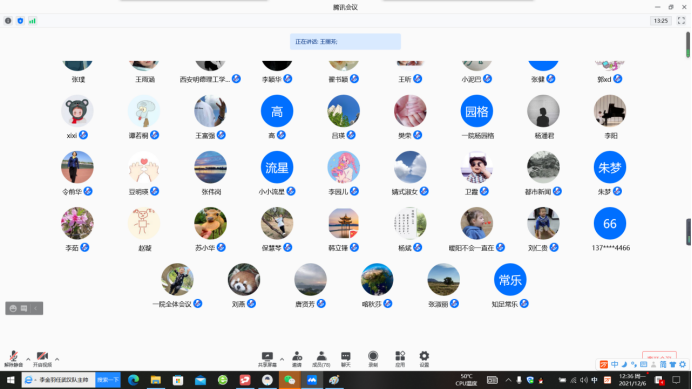Open the chat panel icon
Screen dimensions: 692x389
tap(346, 359)
